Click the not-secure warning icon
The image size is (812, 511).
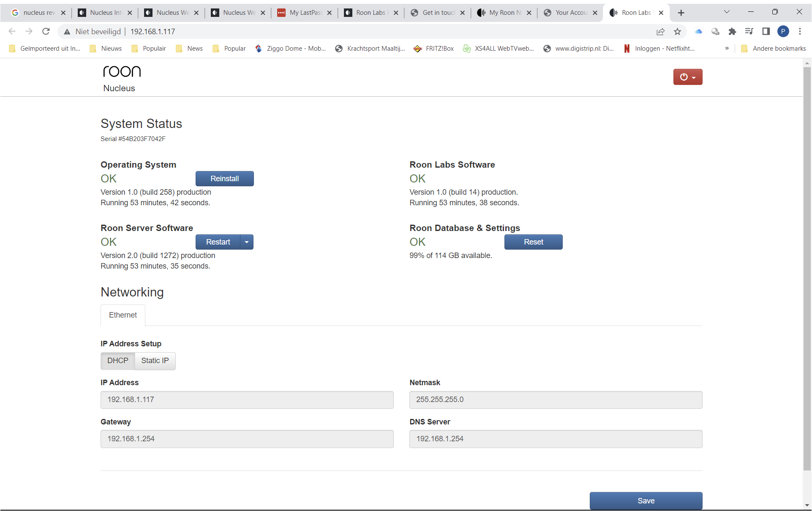pyautogui.click(x=67, y=32)
